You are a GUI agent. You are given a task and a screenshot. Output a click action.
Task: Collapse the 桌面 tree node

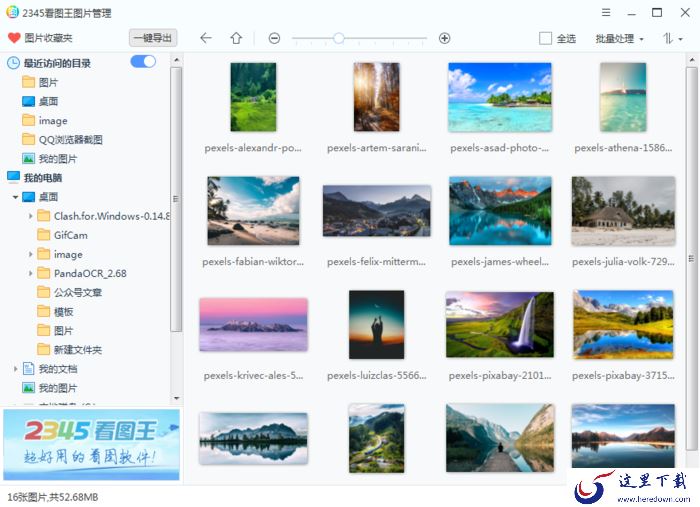pos(16,197)
